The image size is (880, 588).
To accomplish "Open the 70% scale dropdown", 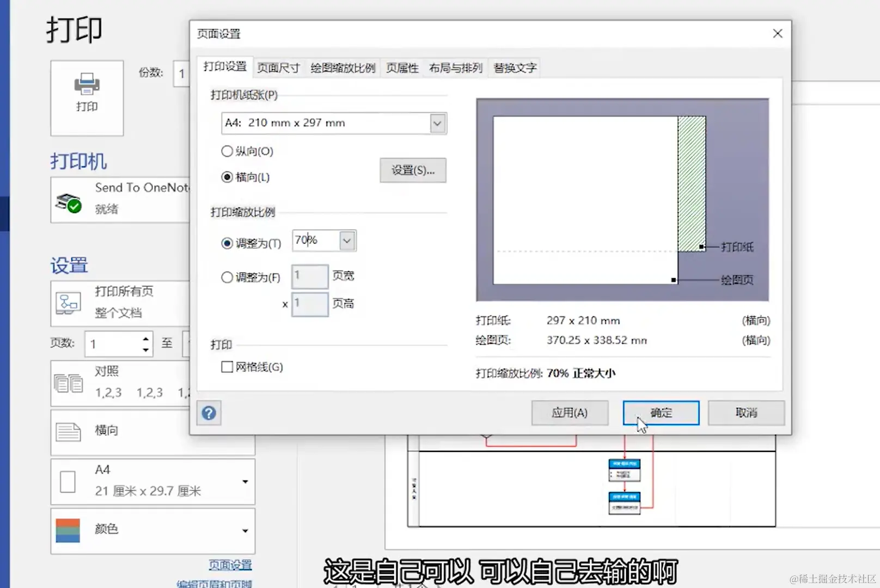I will point(346,241).
